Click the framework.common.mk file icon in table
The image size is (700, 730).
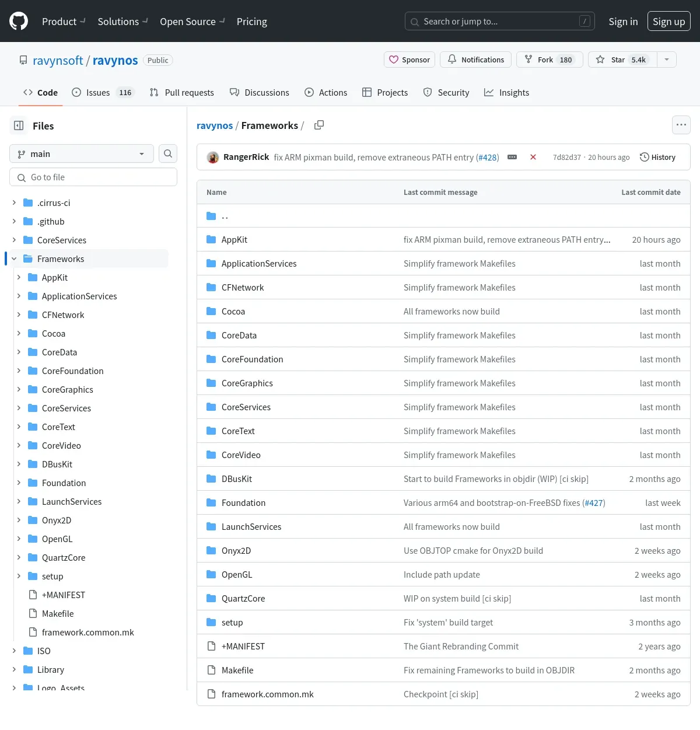pyautogui.click(x=211, y=694)
